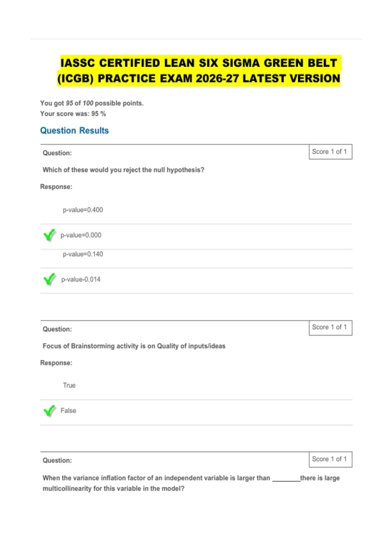Click the first question's Score 1 of 1 box
The image size is (392, 556).
331,152
